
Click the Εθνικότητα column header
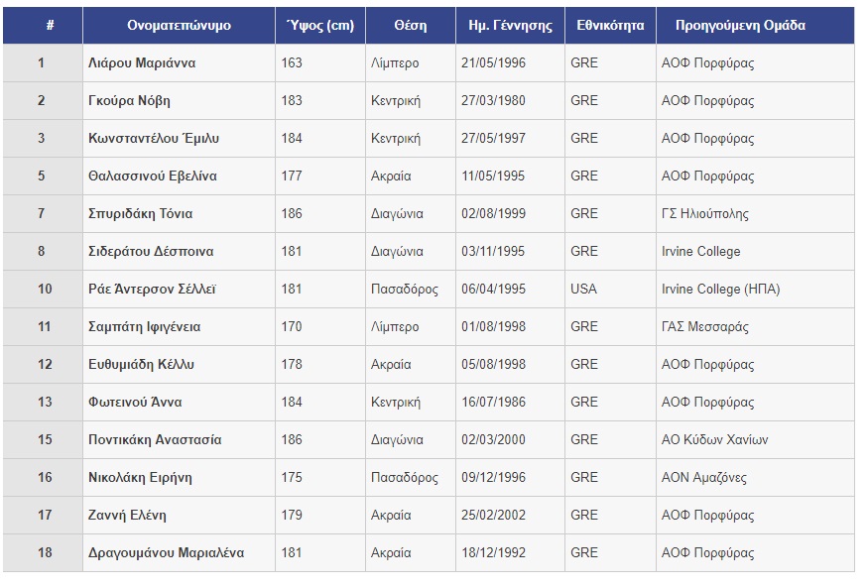[610, 26]
